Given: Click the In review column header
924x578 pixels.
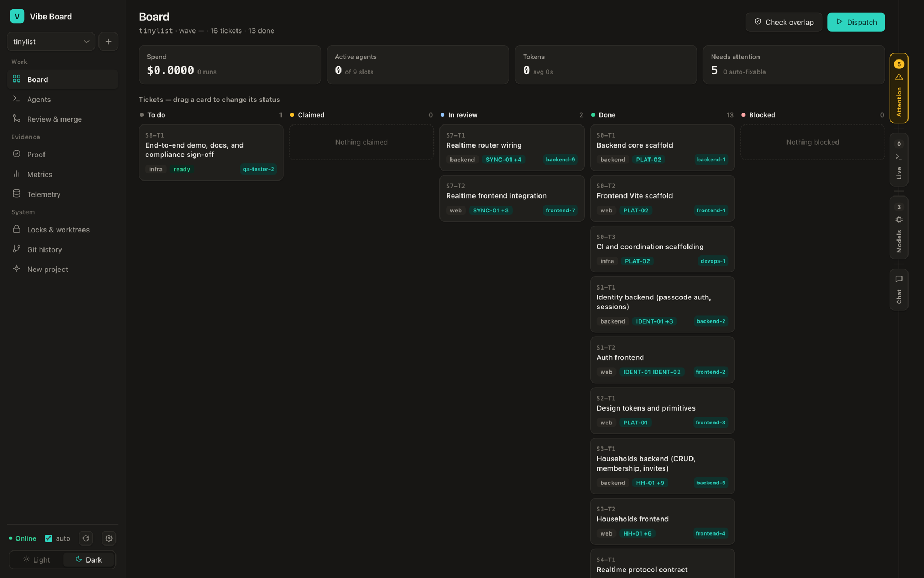Looking at the screenshot, I should pyautogui.click(x=512, y=115).
